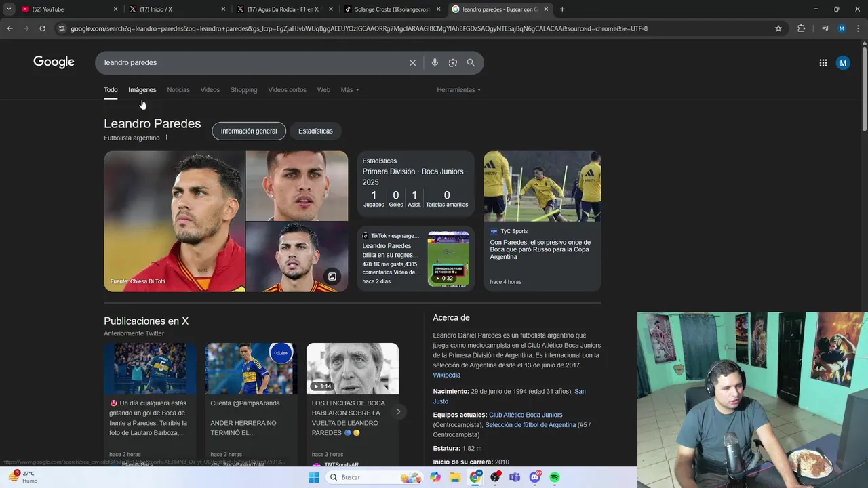Open the Chrome extensions puzzle icon
This screenshot has height=488, width=868.
(x=801, y=28)
